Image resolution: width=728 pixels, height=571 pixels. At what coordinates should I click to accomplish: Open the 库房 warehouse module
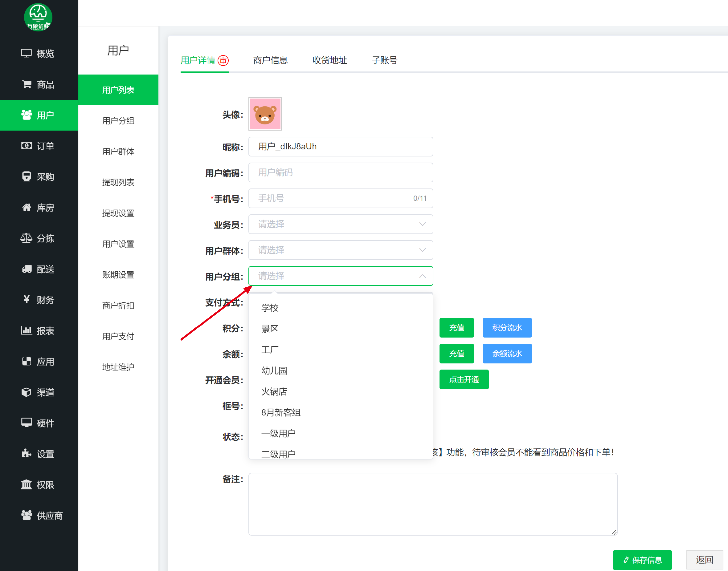pos(39,207)
